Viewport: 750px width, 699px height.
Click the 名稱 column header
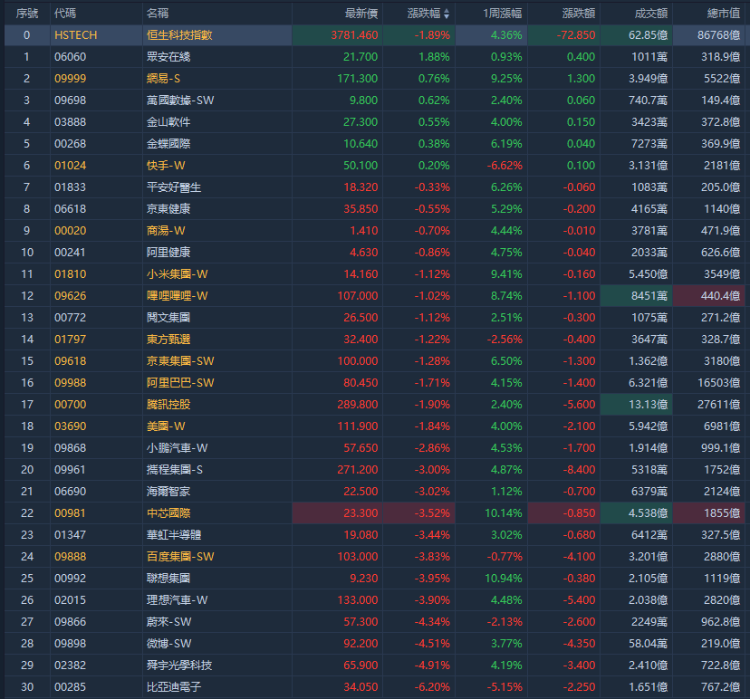pyautogui.click(x=157, y=13)
